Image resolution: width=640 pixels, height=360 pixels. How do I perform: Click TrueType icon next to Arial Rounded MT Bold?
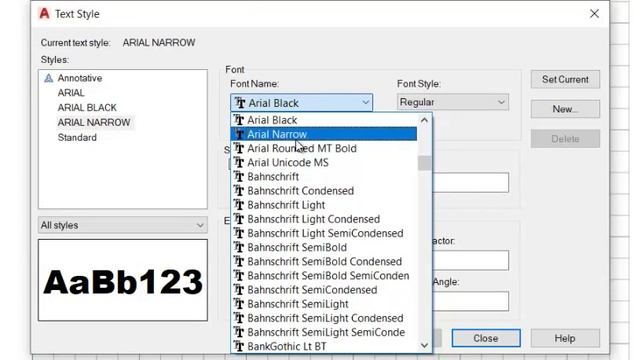(239, 148)
